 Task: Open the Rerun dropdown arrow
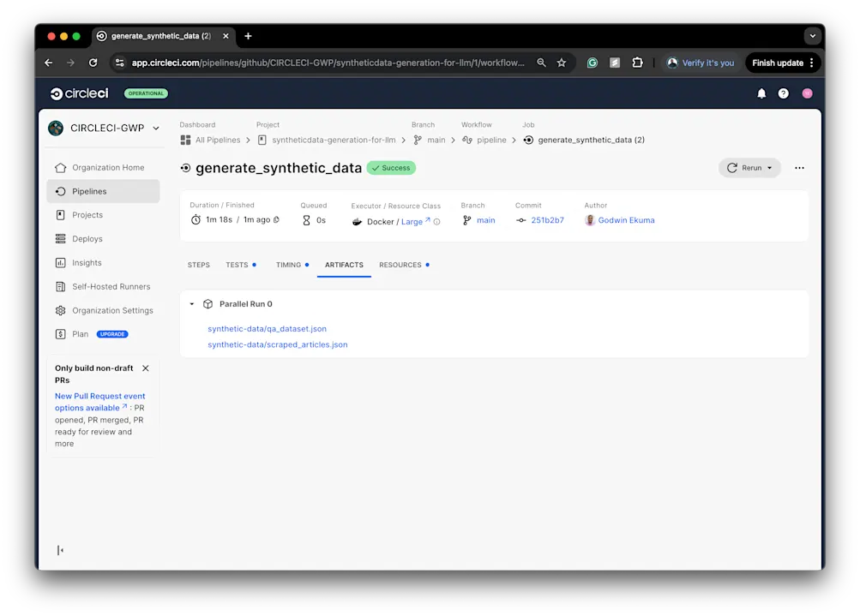771,168
